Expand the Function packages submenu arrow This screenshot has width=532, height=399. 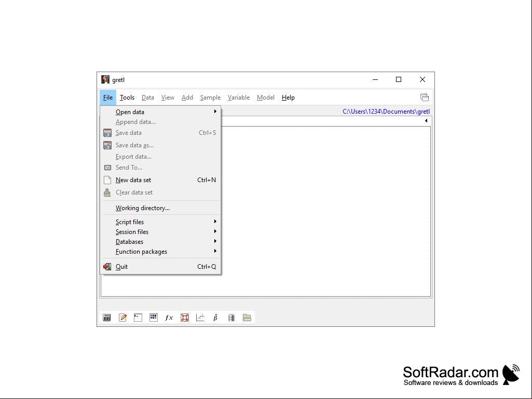(x=215, y=251)
